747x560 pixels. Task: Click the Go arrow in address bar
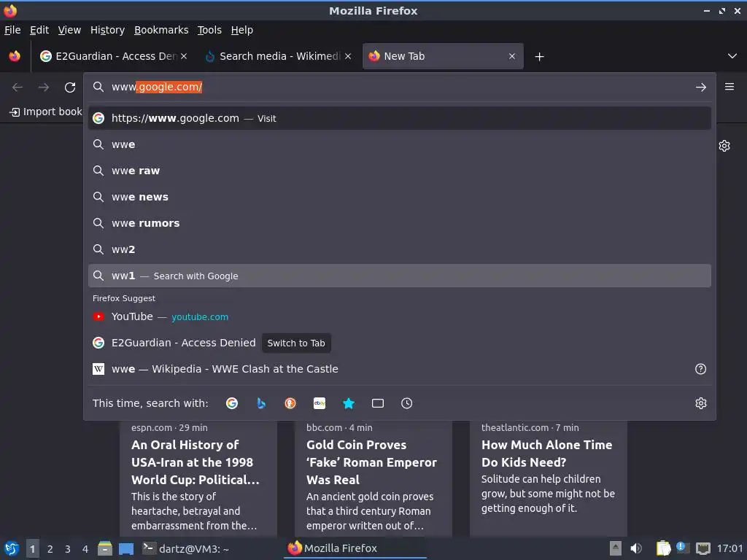701,87
